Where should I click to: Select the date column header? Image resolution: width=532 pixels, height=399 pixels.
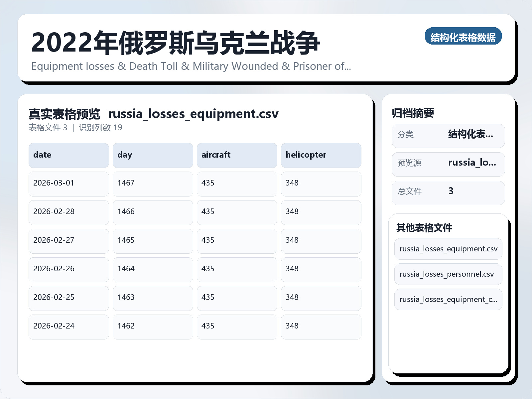68,155
